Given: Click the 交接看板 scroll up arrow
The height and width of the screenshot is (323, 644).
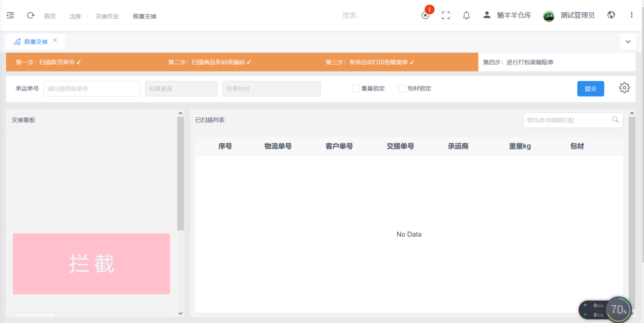Looking at the screenshot, I should [180, 113].
